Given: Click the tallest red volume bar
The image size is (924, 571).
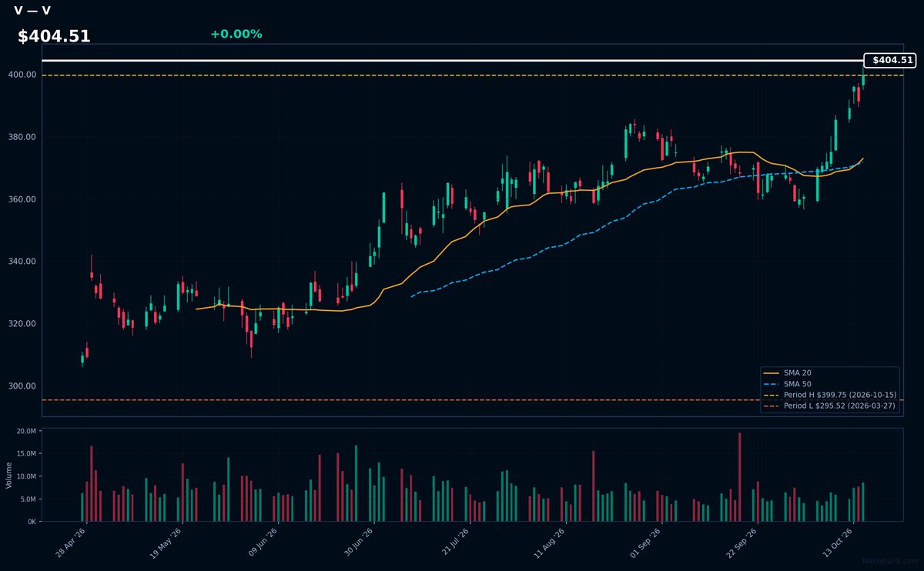Looking at the screenshot, I should 739,477.
